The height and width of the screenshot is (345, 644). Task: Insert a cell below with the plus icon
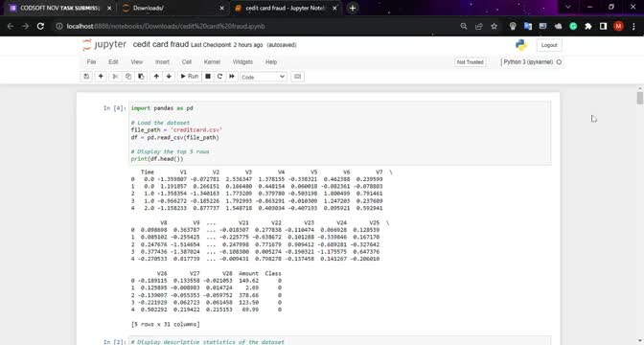coord(101,77)
